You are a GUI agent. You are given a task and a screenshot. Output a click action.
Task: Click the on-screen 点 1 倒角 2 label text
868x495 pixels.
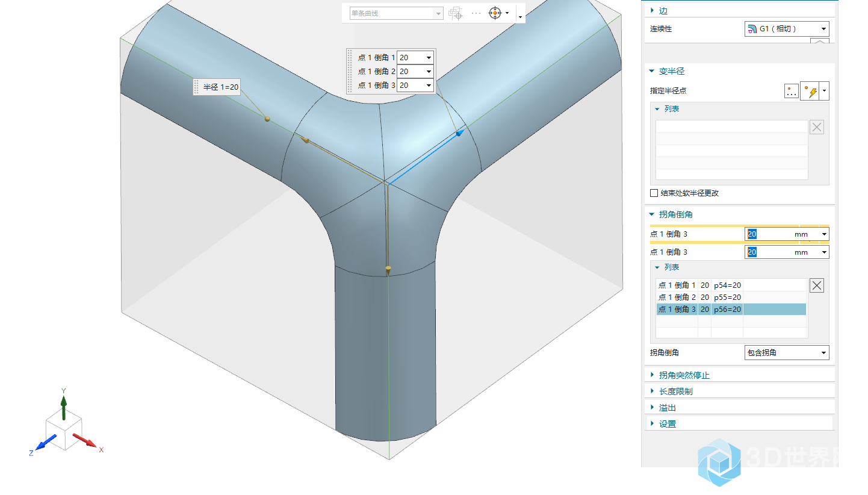(x=376, y=72)
